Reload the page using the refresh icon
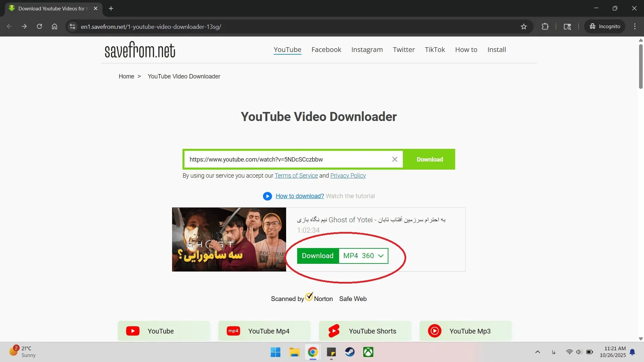Image resolution: width=644 pixels, height=362 pixels. coord(39,26)
